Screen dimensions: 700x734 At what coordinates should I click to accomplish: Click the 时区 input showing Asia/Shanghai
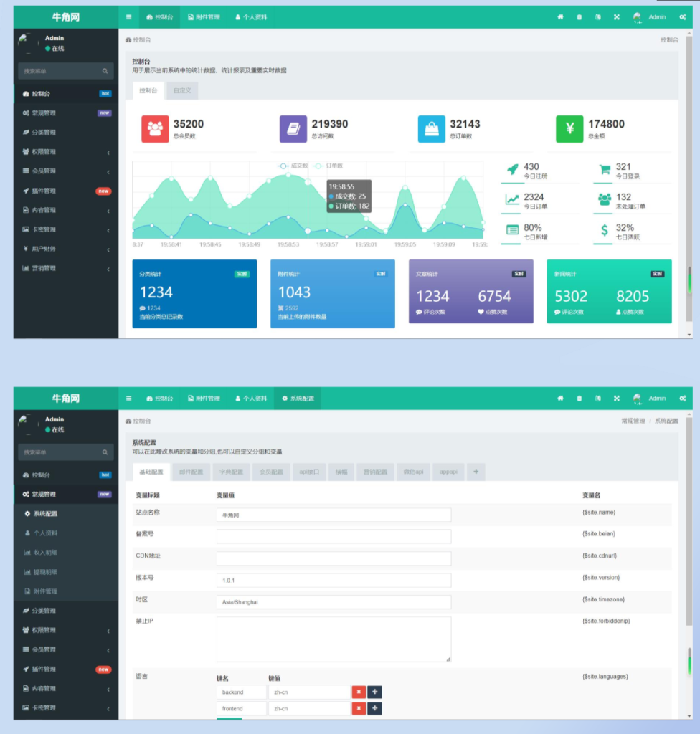click(334, 602)
